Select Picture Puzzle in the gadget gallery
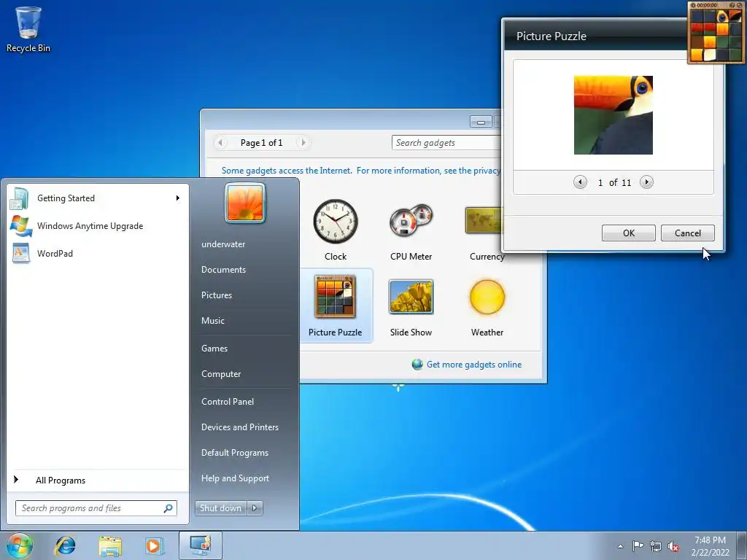Image resolution: width=747 pixels, height=560 pixels. [336, 306]
